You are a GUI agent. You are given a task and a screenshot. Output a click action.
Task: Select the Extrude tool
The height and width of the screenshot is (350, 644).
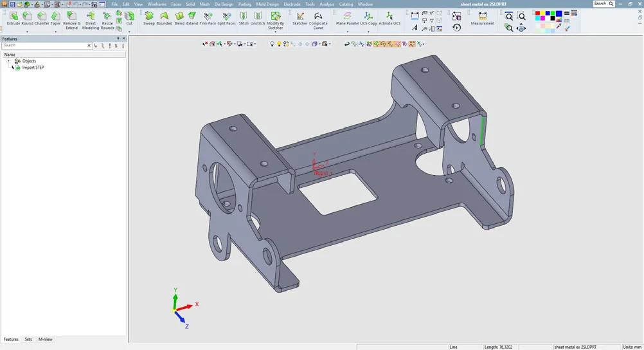(13, 19)
